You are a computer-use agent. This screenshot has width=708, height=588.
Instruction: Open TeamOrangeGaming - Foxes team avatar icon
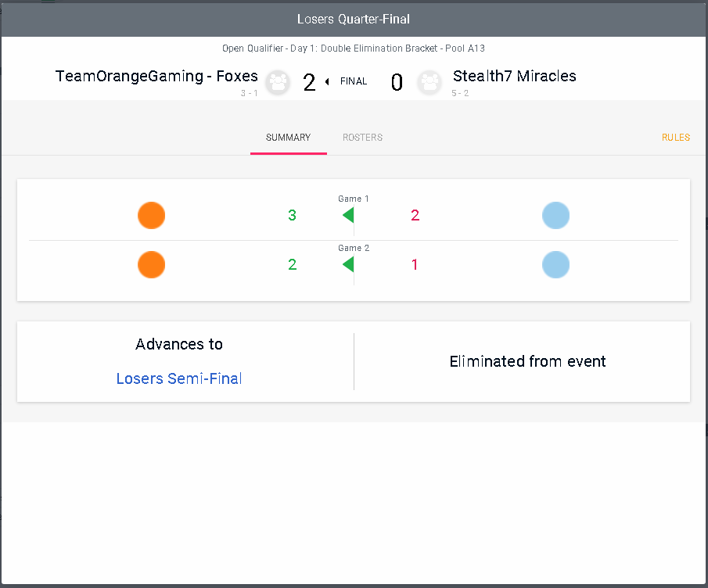coord(278,83)
